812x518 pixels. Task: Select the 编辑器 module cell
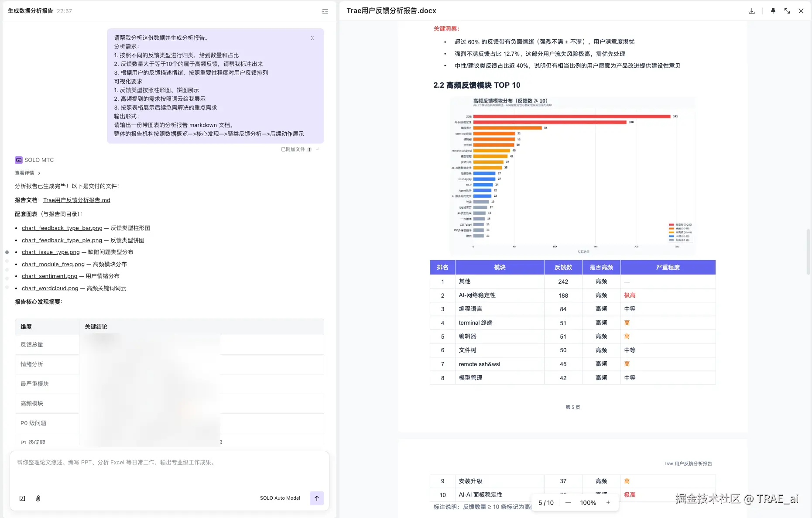pyautogui.click(x=500, y=336)
